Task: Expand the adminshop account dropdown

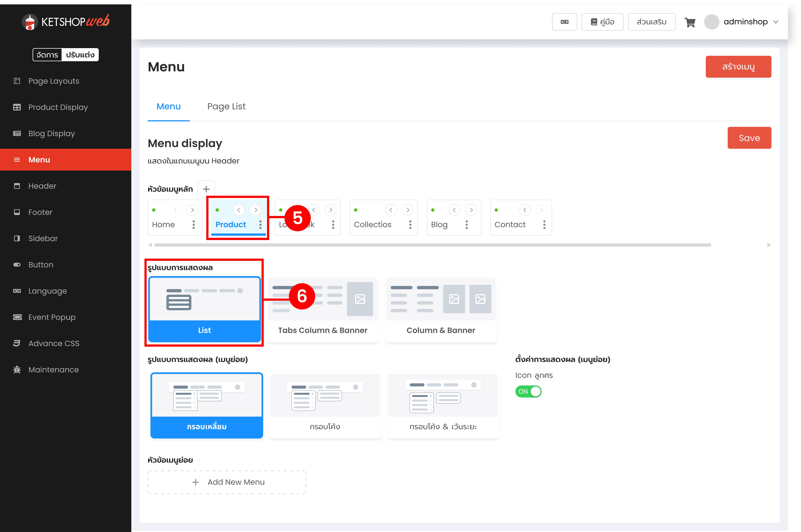Action: pos(775,22)
